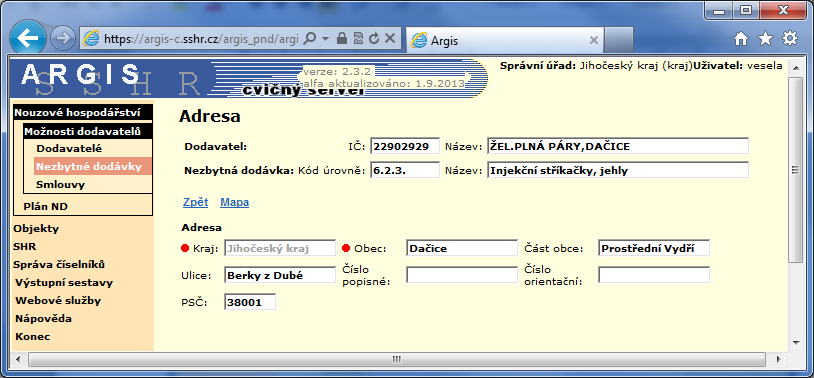The height and width of the screenshot is (378, 814).
Task: Open the Možnosti dodavatelů submenu
Action: [x=88, y=131]
